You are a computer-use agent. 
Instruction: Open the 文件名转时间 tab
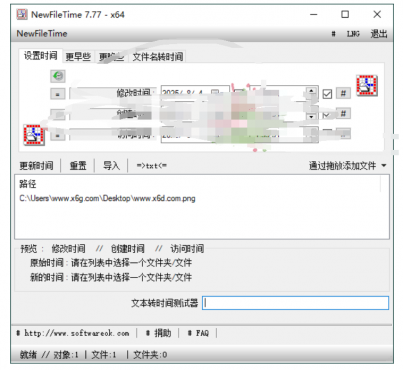[x=158, y=57]
